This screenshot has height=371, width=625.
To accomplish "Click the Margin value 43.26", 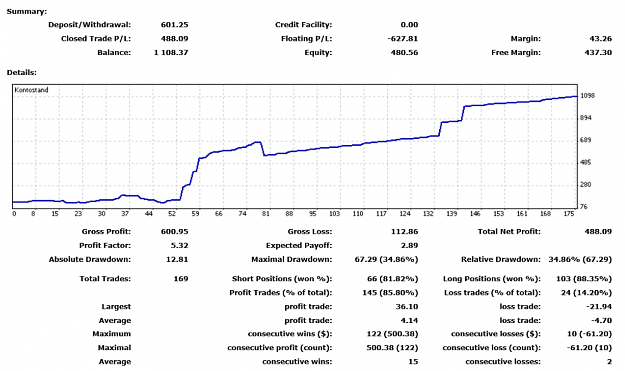I will pyautogui.click(x=600, y=39).
